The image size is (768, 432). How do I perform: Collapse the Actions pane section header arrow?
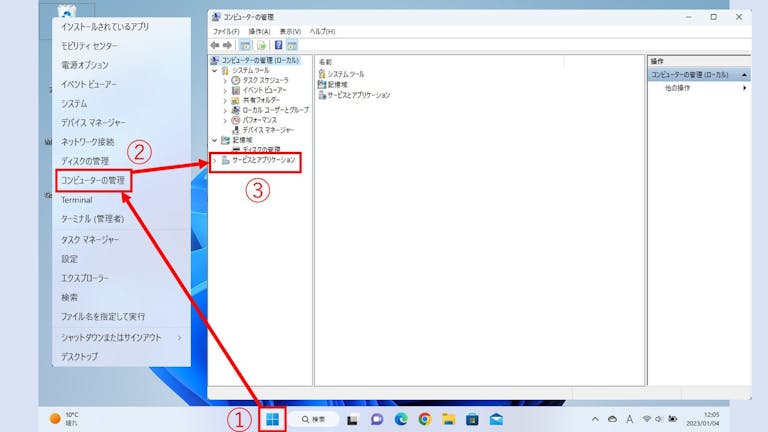tap(744, 75)
